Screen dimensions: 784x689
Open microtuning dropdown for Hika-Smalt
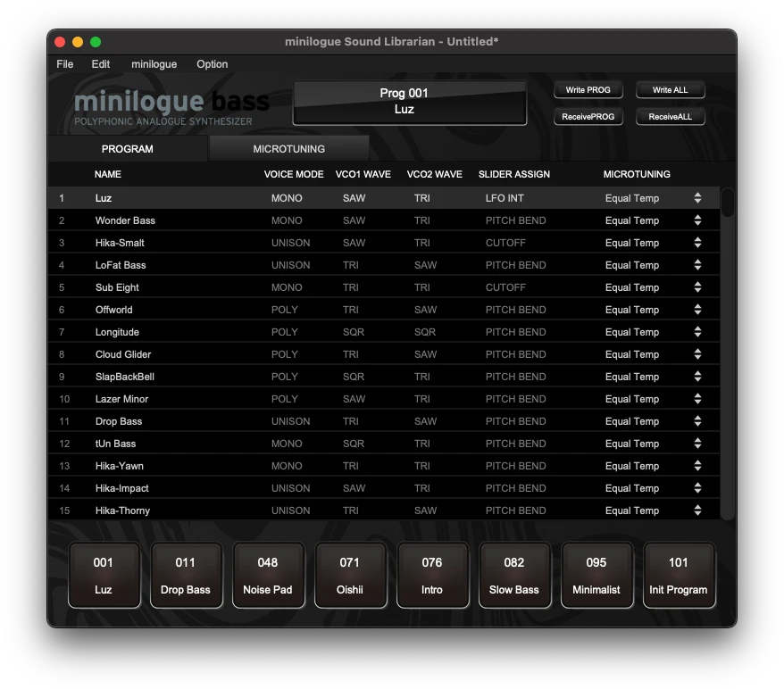(x=697, y=243)
